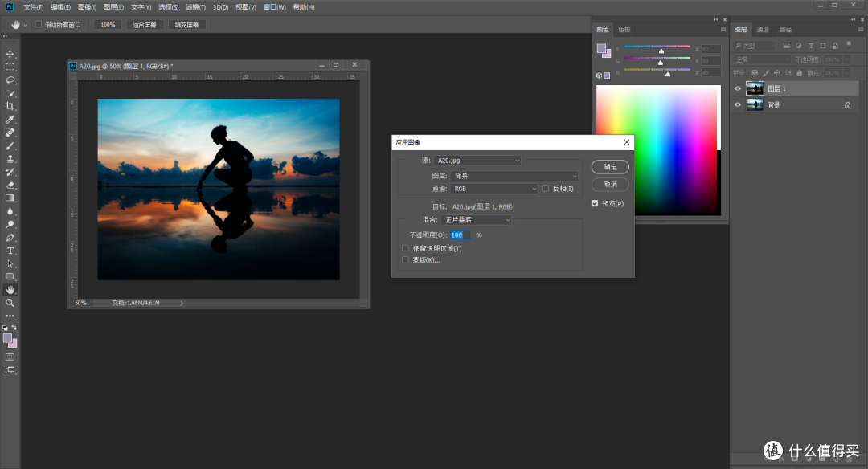This screenshot has height=469, width=868.
Task: Click the 确定 OK button
Action: [x=610, y=167]
